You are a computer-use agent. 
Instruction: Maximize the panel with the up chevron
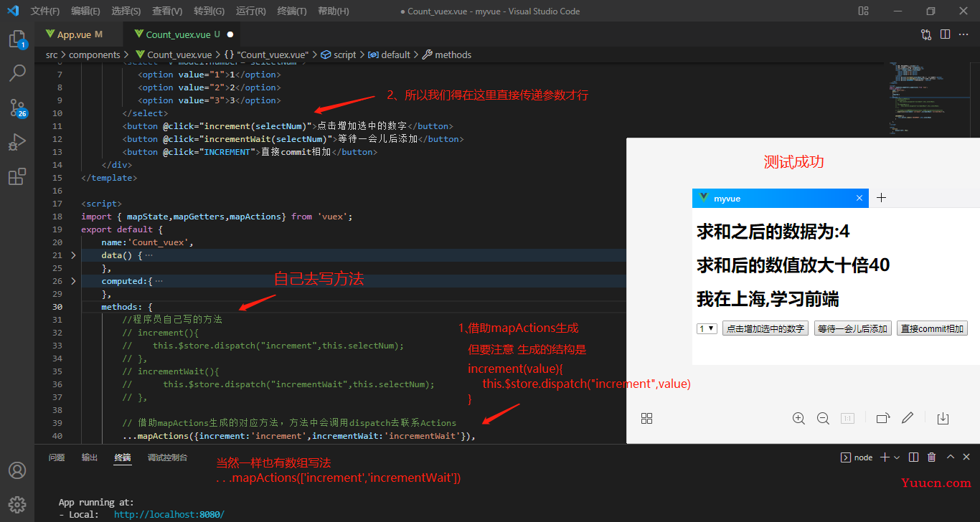tap(950, 457)
